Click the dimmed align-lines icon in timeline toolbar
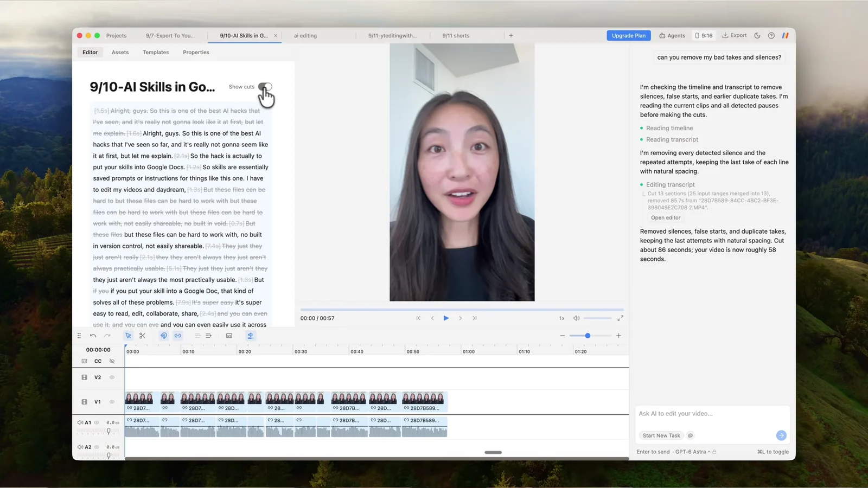 coord(198,336)
